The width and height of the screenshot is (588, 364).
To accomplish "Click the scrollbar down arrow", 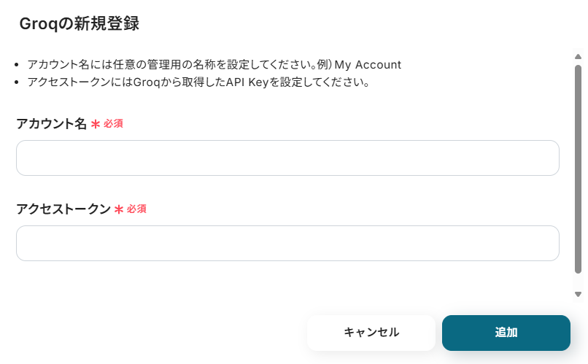I will tap(578, 294).
